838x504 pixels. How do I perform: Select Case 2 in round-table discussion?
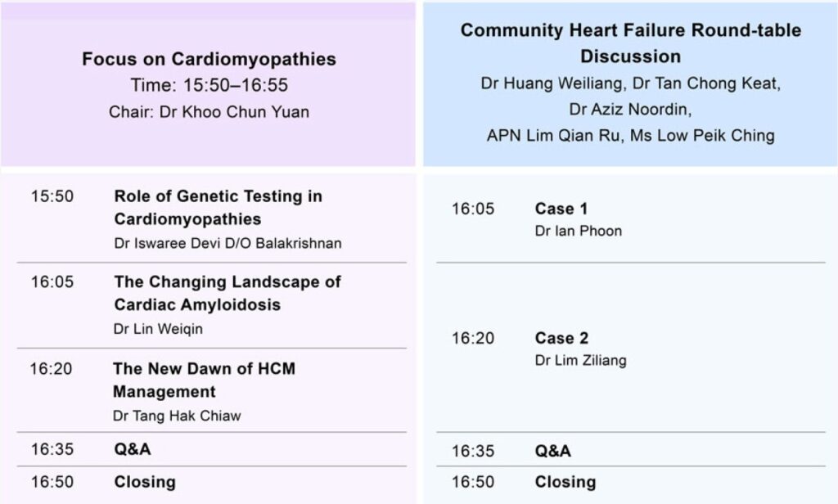click(x=561, y=338)
